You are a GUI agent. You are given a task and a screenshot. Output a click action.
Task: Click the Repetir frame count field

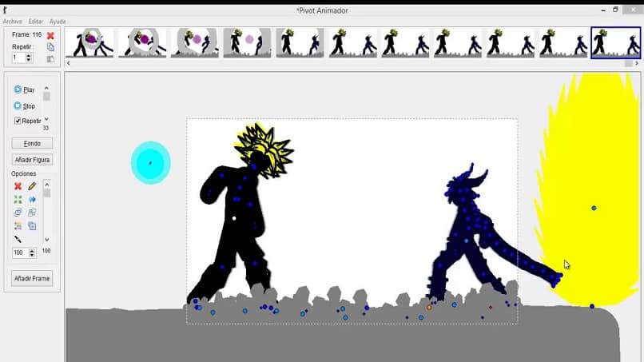18,58
